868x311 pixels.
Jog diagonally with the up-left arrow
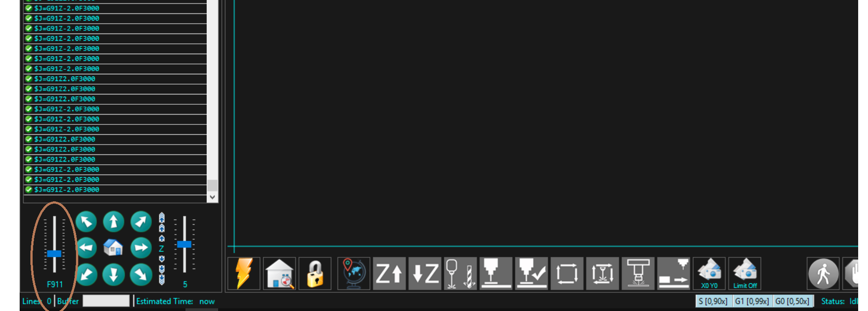(86, 222)
